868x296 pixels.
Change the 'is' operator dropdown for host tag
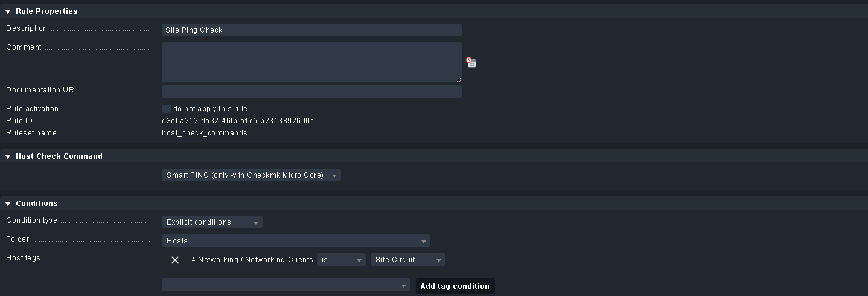pos(341,260)
